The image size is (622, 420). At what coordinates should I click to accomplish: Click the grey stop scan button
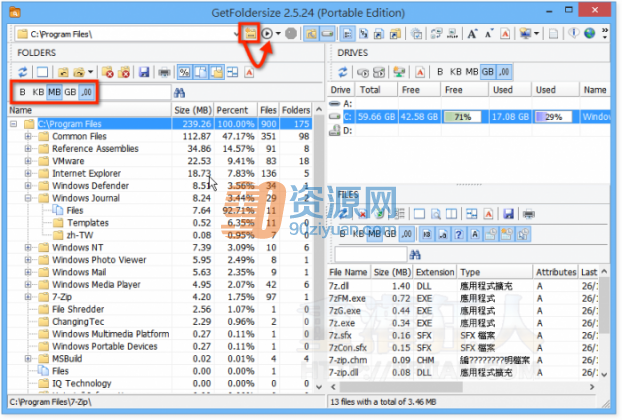291,34
